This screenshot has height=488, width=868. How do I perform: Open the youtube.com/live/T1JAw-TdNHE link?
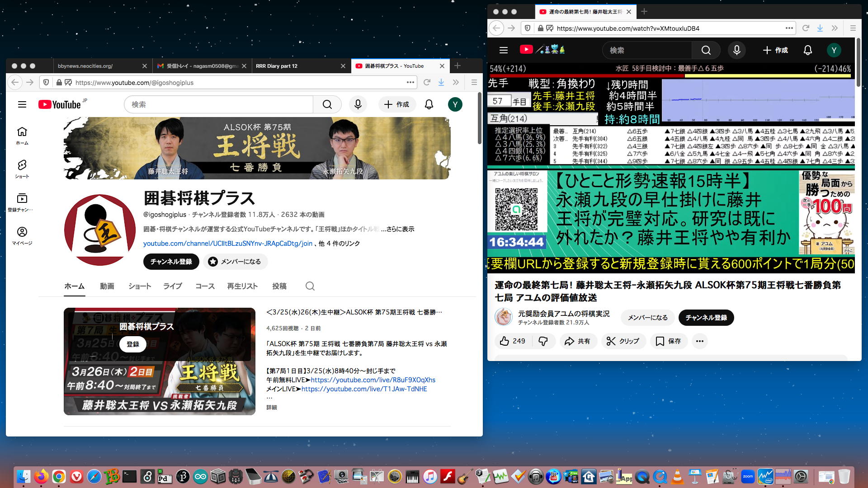click(364, 389)
